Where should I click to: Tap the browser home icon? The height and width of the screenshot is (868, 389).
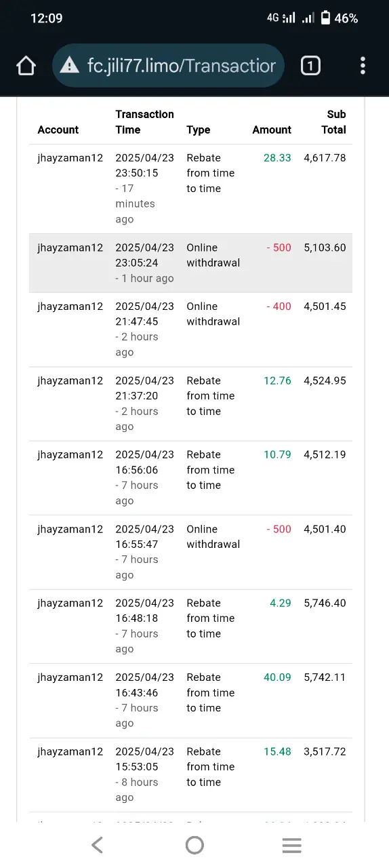point(26,66)
